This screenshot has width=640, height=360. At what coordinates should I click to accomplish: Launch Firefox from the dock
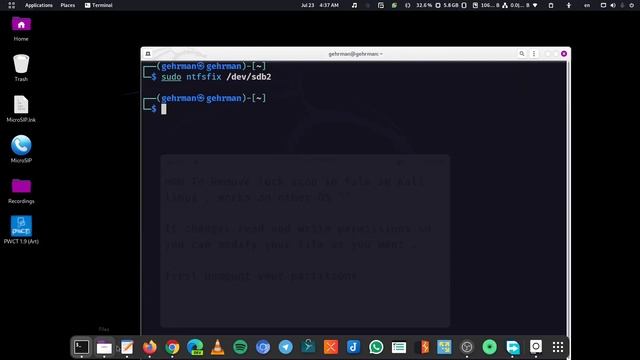point(150,347)
